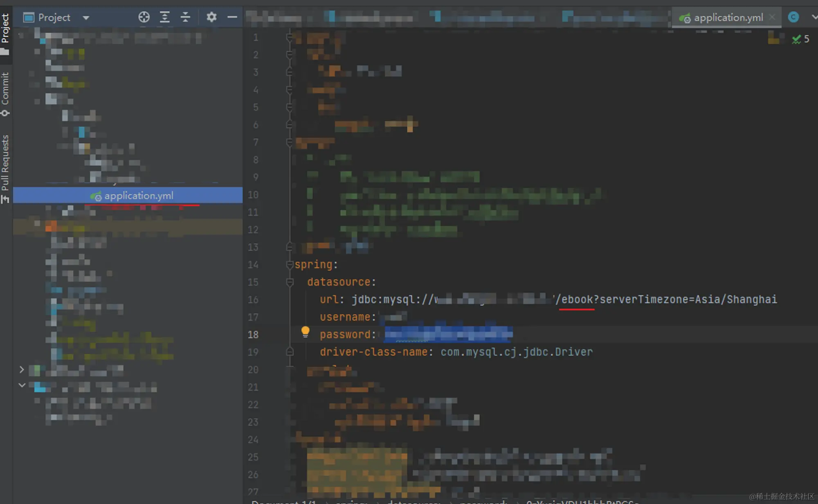This screenshot has height=504, width=818.
Task: Expand the collapsed tree node chevron
Action: coord(22,370)
